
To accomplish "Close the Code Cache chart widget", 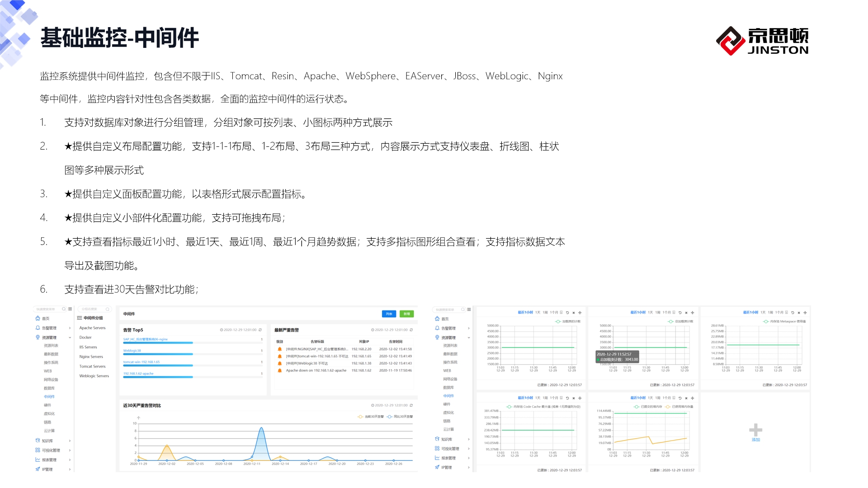I will coord(574,398).
